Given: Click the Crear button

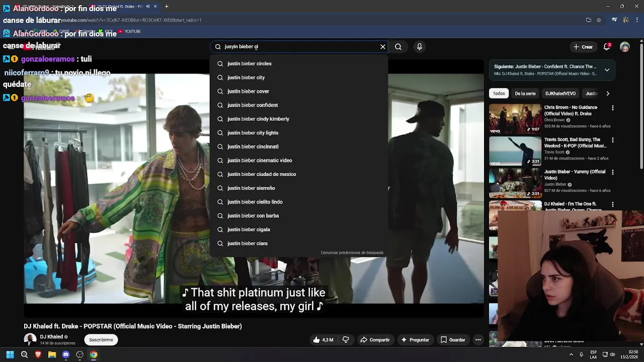Looking at the screenshot, I should (583, 47).
